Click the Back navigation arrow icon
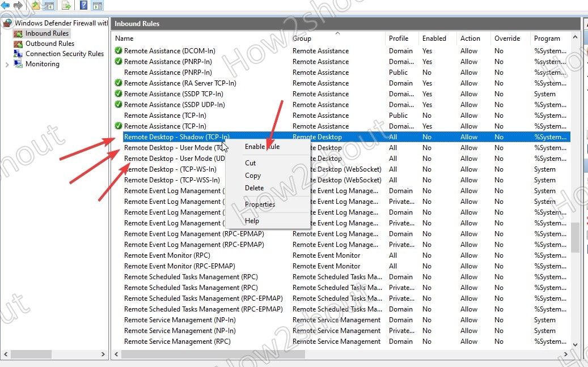The image size is (588, 367). click(x=5, y=5)
